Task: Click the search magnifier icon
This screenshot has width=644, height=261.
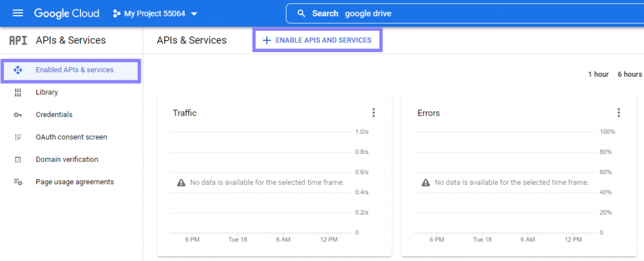Action: click(x=301, y=14)
